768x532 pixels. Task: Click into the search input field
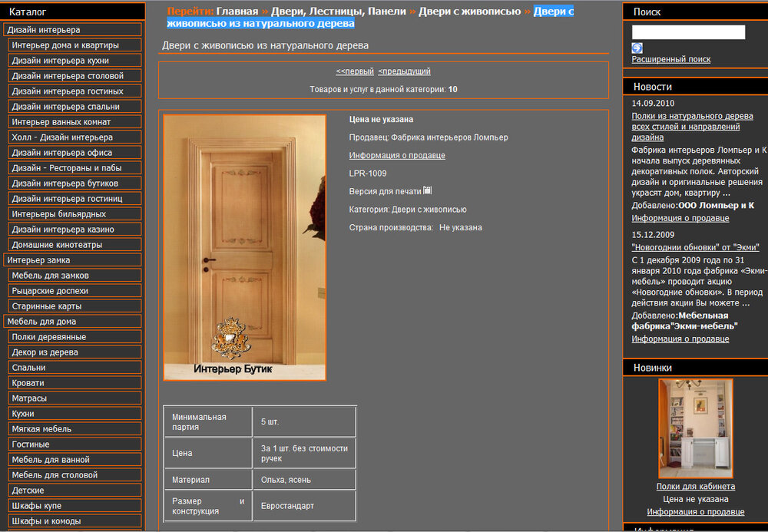[688, 32]
